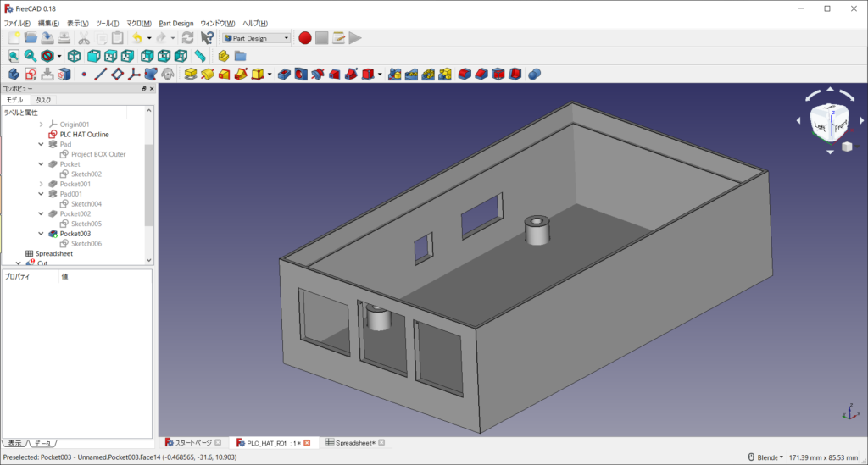Open the マクロ(M) menu
This screenshot has height=465, width=868.
(139, 23)
